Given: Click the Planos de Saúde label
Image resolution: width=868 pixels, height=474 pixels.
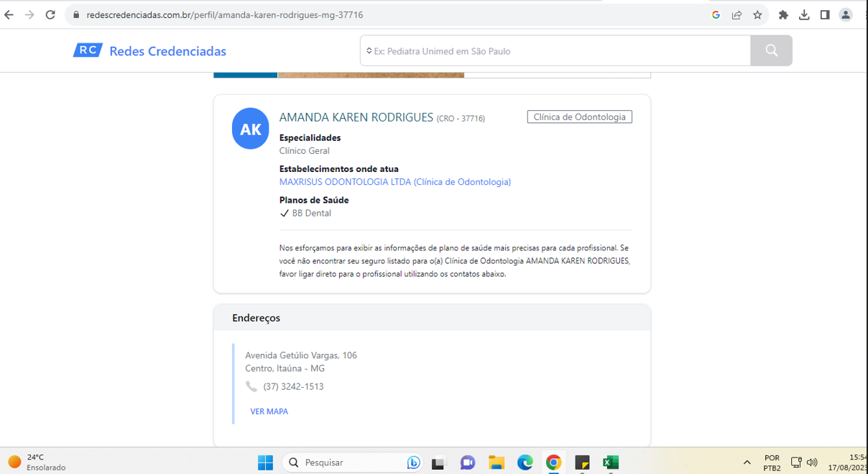Looking at the screenshot, I should click(x=314, y=200).
